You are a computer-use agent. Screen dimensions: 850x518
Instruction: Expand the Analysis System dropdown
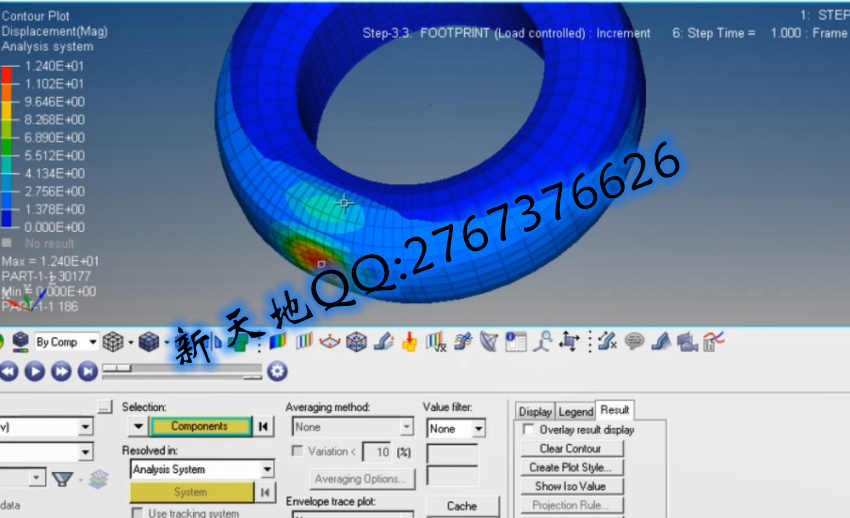267,469
